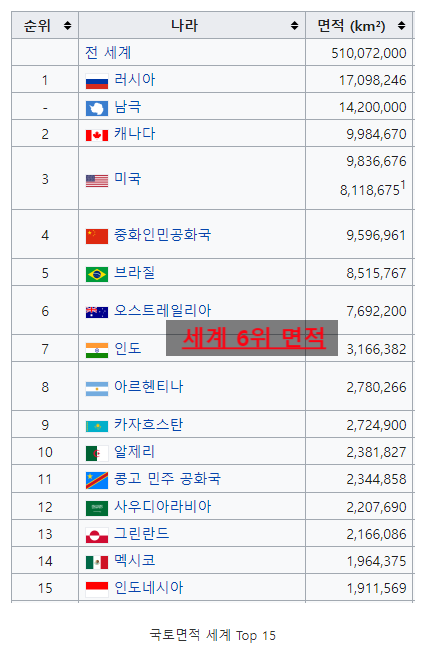
Task: Sort table by 면적 column arrows
Action: point(401,26)
